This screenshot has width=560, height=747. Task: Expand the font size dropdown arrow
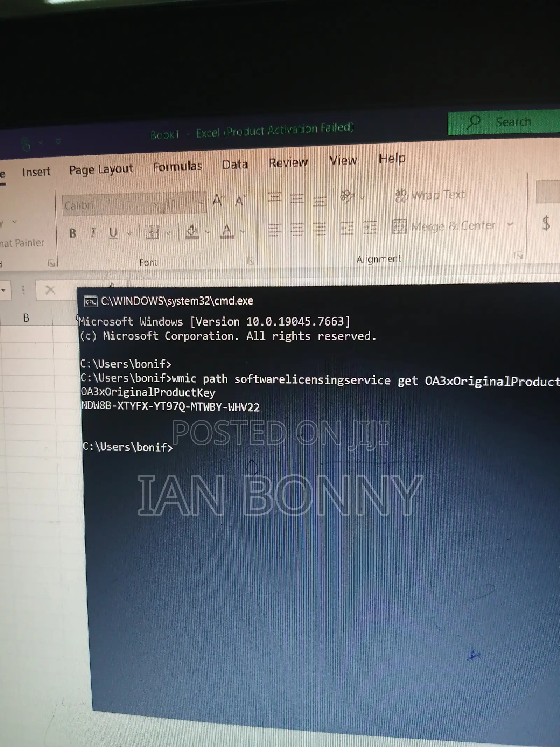[201, 202]
